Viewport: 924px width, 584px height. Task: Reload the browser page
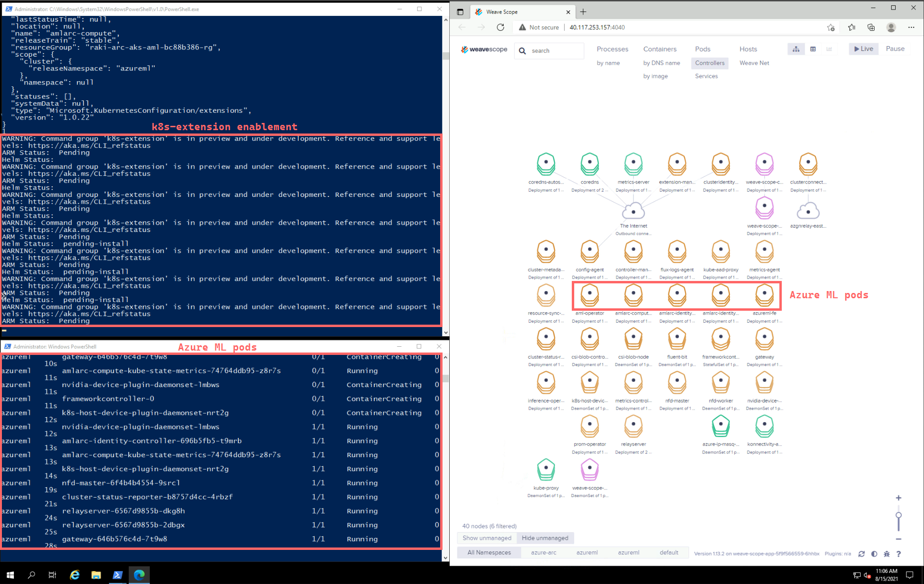pyautogui.click(x=500, y=27)
